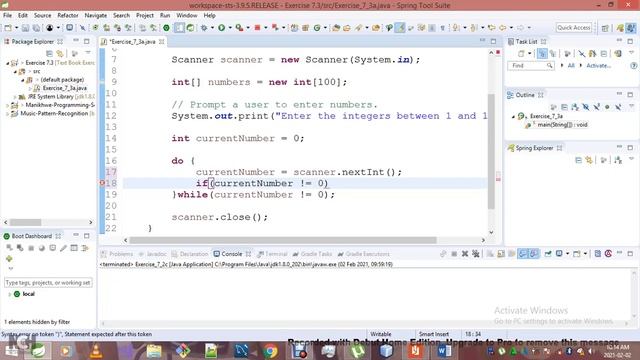Image resolution: width=640 pixels, height=360 pixels.
Task: Click the Save toolbar icon
Action: click(25, 28)
